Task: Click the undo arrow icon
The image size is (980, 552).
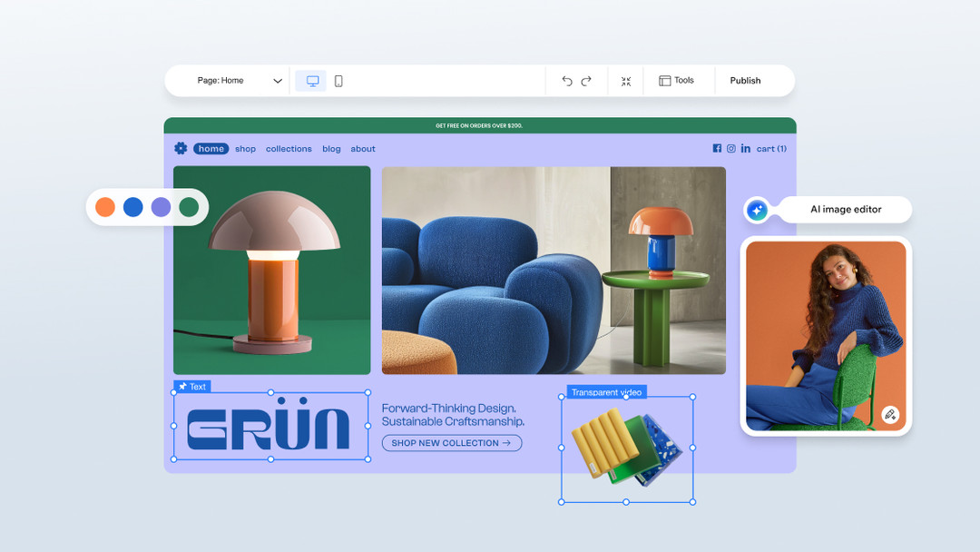Action: (x=567, y=81)
